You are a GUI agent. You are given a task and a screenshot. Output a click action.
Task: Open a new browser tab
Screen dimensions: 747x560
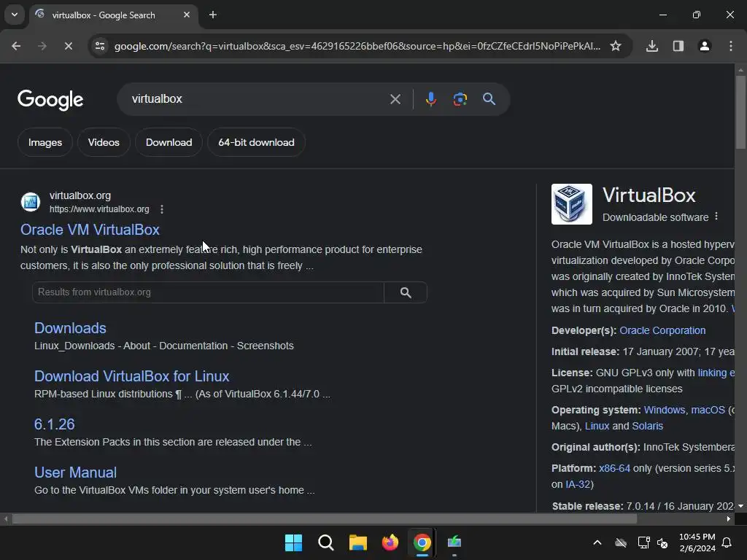click(x=213, y=15)
